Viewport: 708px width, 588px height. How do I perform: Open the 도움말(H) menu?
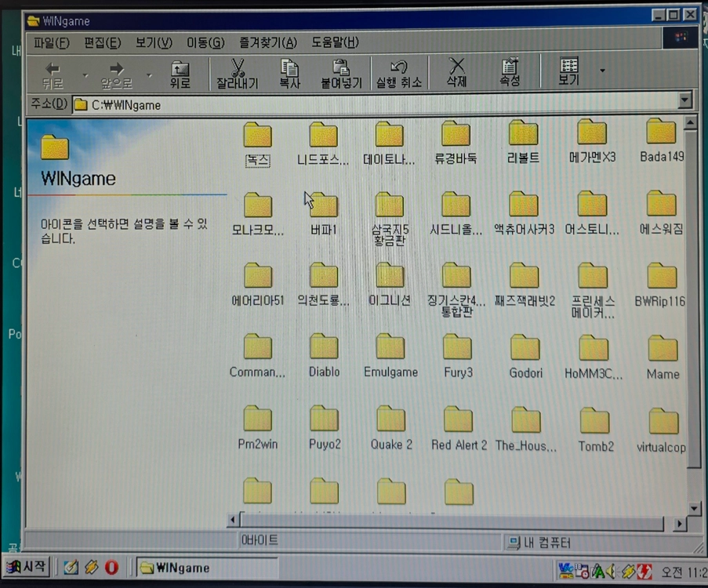point(335,42)
